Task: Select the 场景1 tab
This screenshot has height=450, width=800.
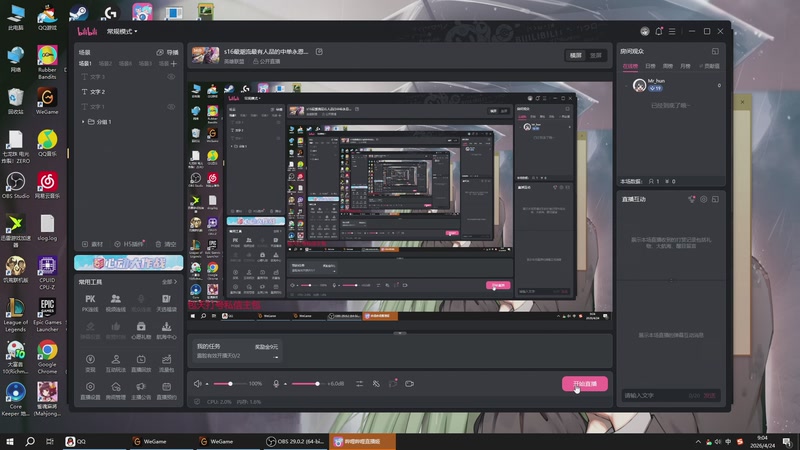Action: click(85, 64)
